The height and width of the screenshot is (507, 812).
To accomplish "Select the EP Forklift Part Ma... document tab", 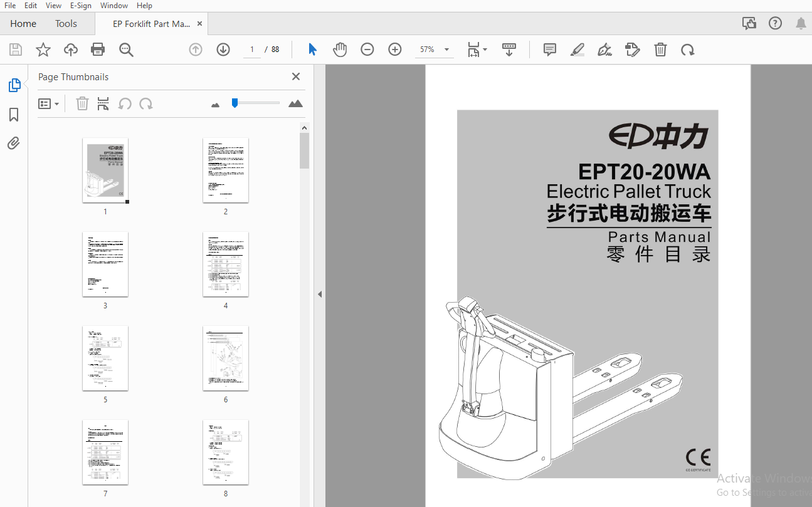I will [151, 24].
